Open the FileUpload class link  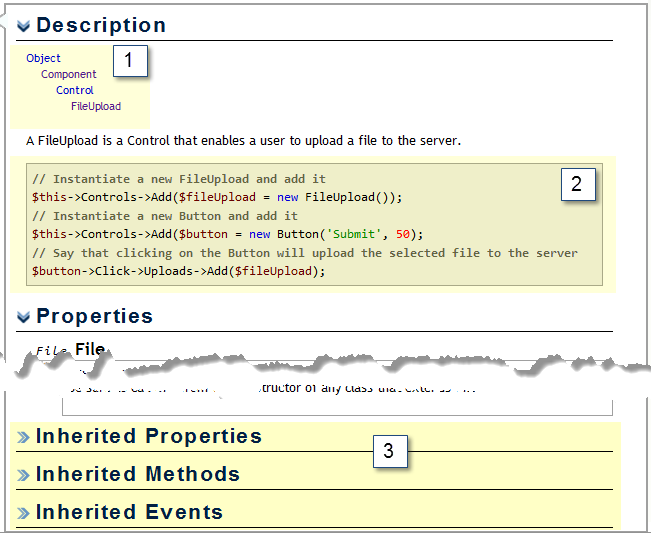(96, 106)
